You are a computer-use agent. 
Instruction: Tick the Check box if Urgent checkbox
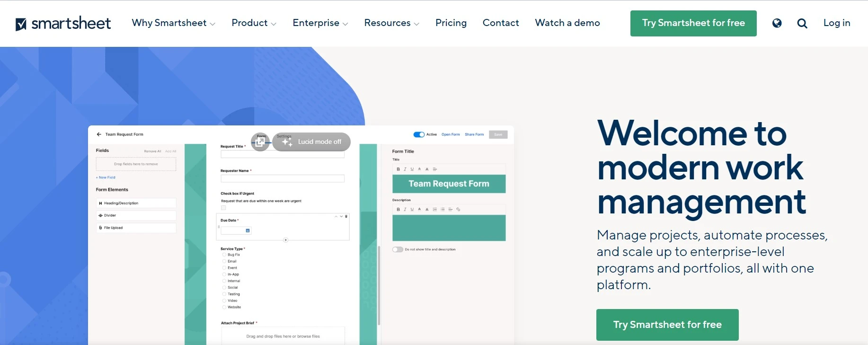[223, 208]
